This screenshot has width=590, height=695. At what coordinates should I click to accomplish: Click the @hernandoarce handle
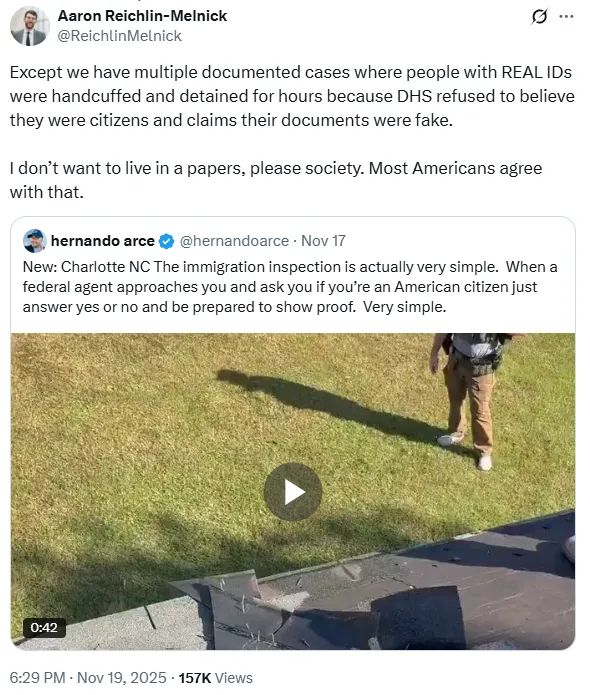[234, 241]
